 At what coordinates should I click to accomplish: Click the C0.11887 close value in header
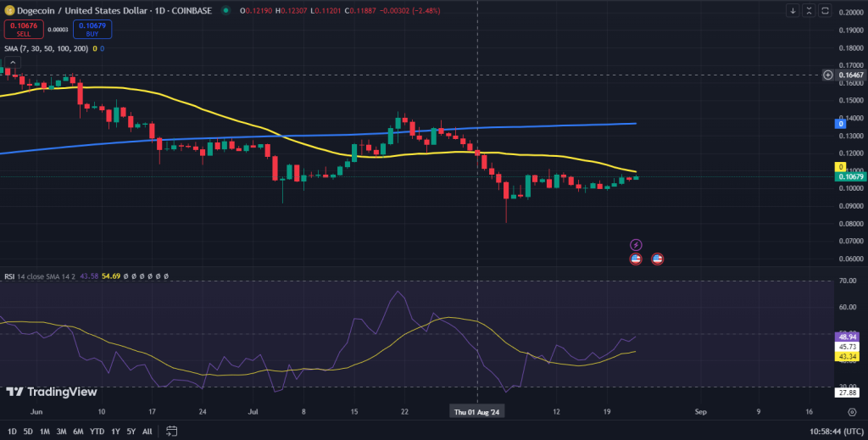(359, 10)
